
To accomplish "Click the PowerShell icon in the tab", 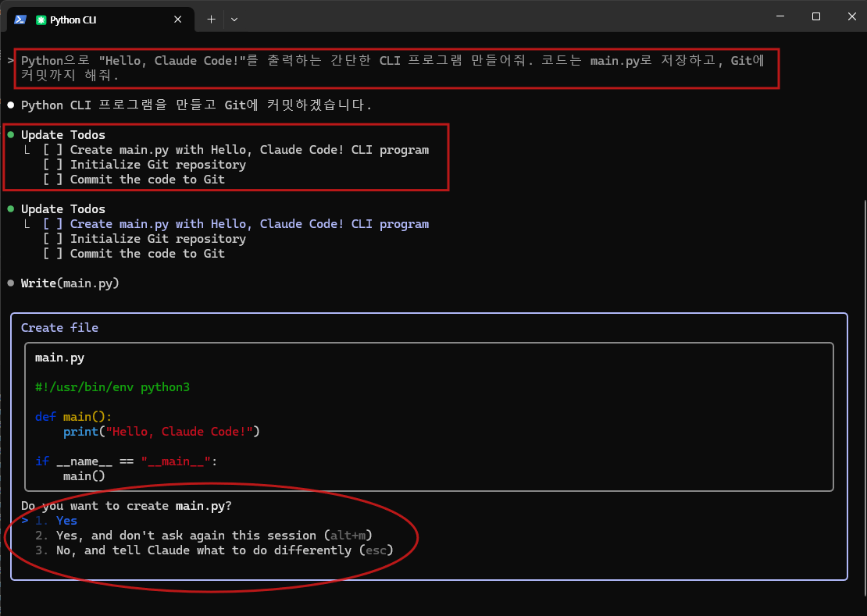I will 20,20.
